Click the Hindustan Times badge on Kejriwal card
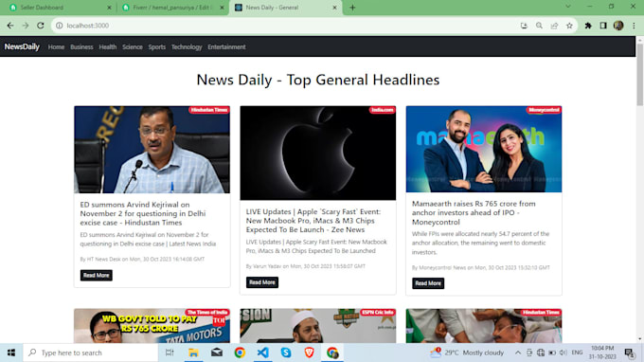This screenshot has height=362, width=644. point(209,110)
